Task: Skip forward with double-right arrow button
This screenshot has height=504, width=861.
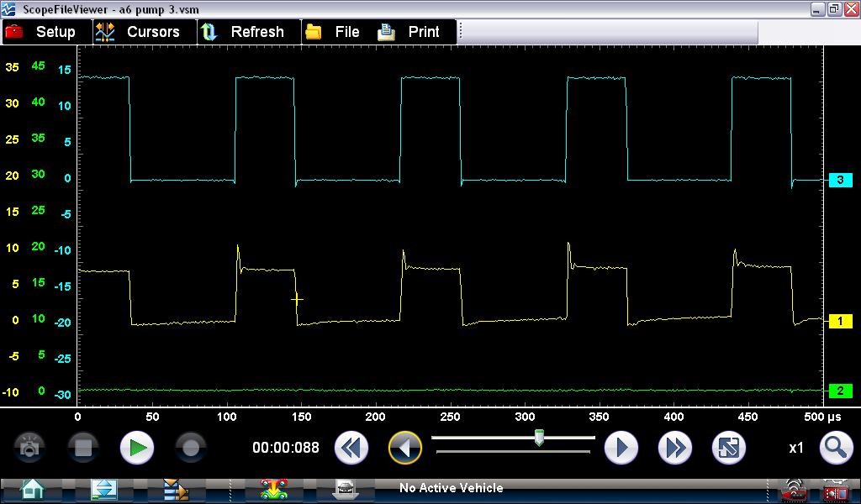Action: [675, 448]
